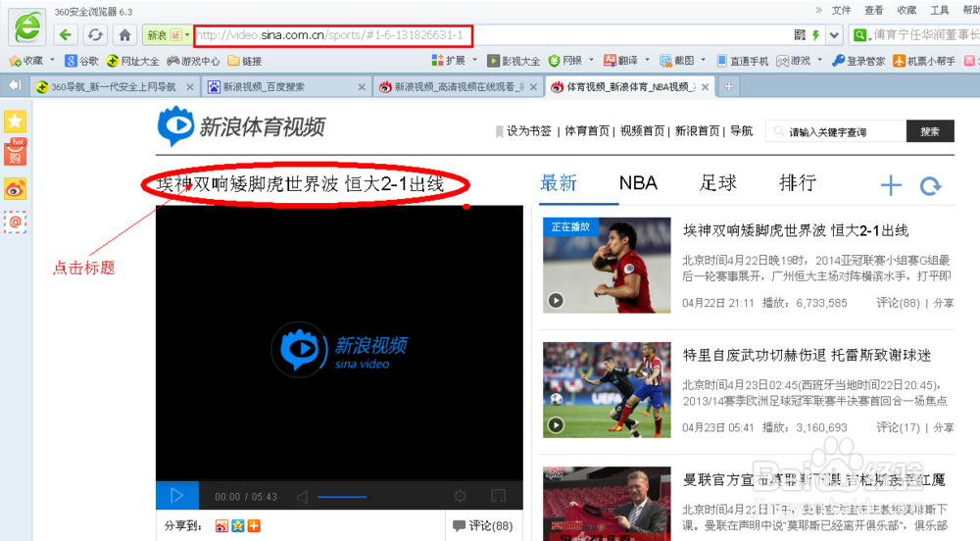
Task: Go to browser home page icon
Action: coord(125,35)
